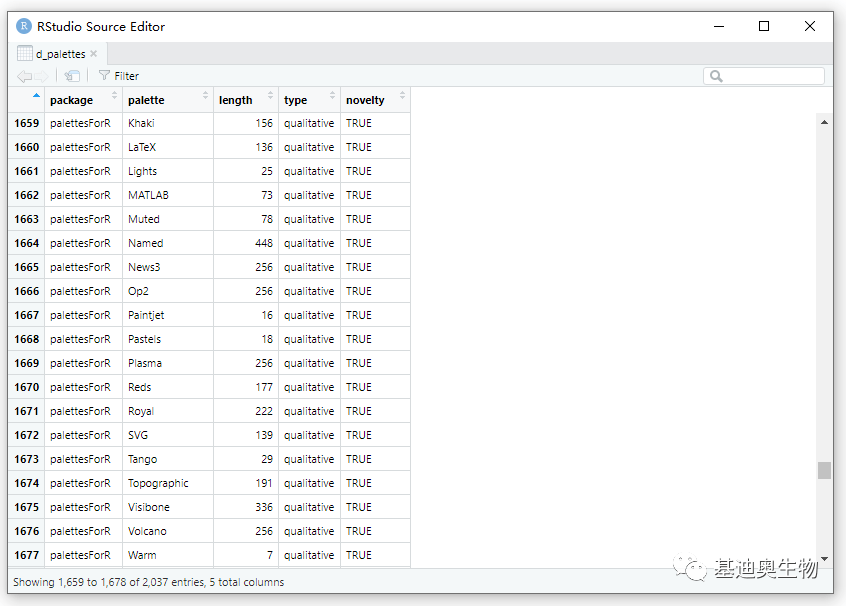
Task: Sort by the palette column
Action: (x=168, y=100)
